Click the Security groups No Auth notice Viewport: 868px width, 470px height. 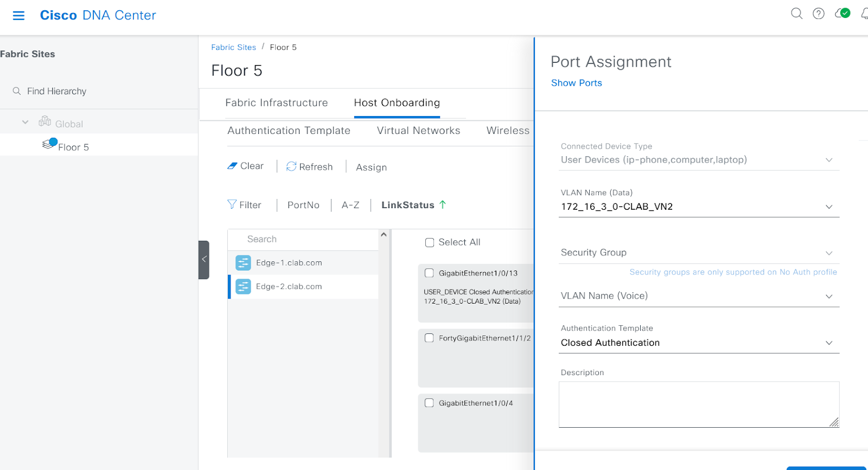point(733,272)
